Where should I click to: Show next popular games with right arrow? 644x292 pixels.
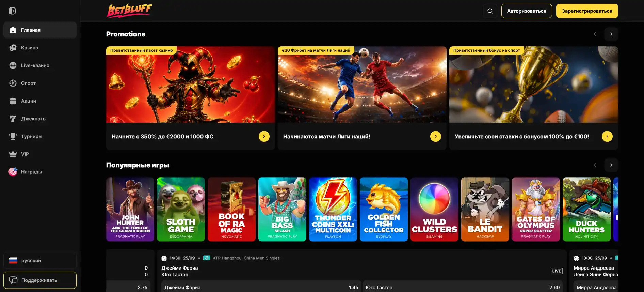(x=611, y=165)
